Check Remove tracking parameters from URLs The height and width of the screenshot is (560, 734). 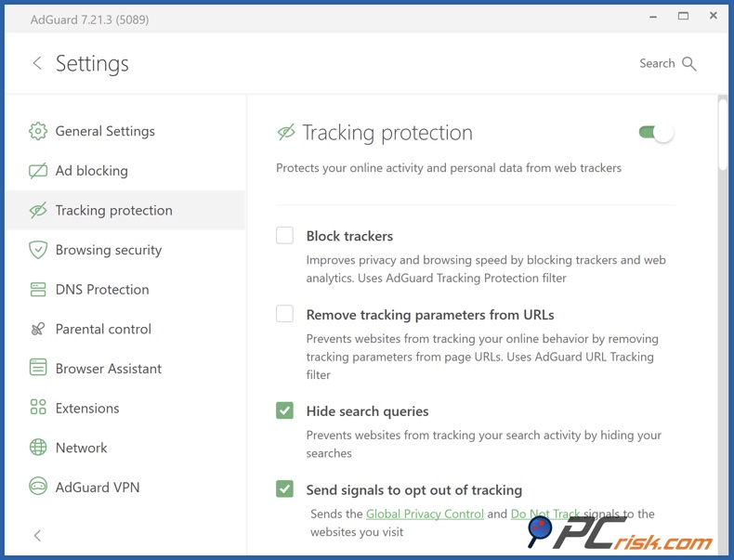285,315
